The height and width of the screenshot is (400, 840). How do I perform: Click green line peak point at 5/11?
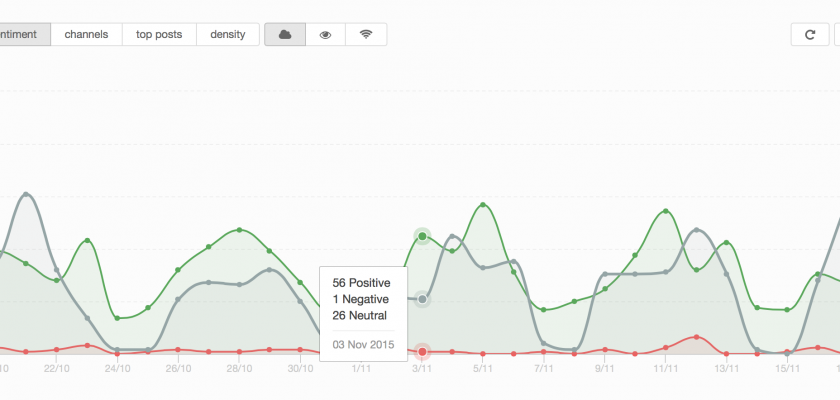tap(484, 205)
